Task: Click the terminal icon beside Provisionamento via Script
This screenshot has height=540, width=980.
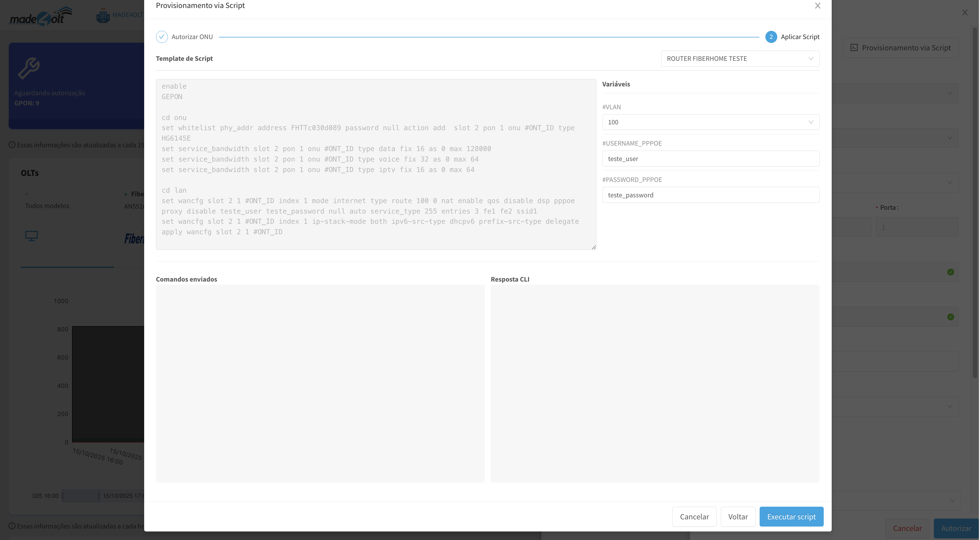Action: 854,48
